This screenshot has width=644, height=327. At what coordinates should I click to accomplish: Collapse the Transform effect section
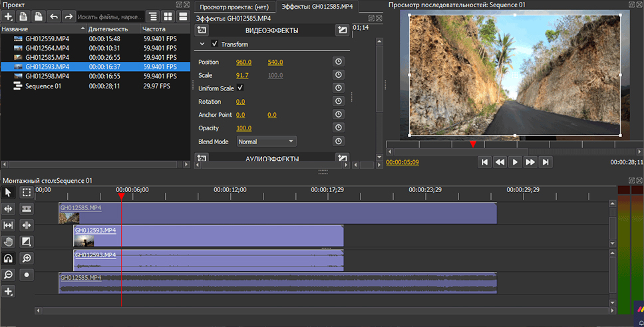(x=202, y=45)
